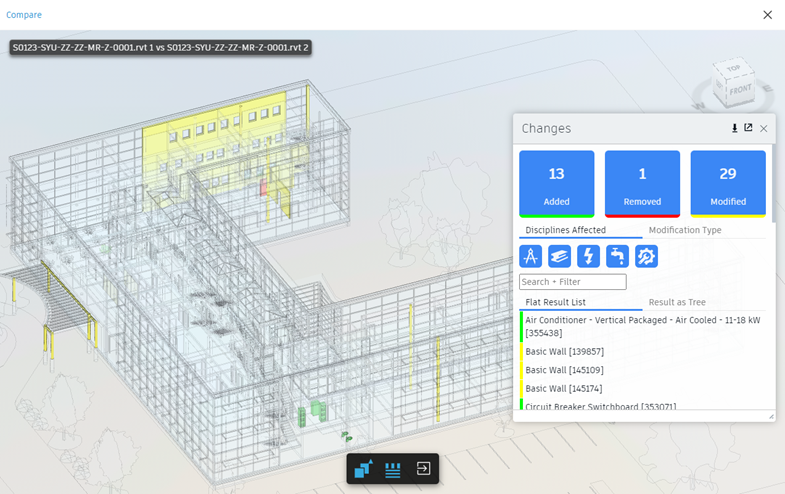The image size is (785, 494).
Task: Switch to the Flat Result List tab
Action: (x=555, y=302)
